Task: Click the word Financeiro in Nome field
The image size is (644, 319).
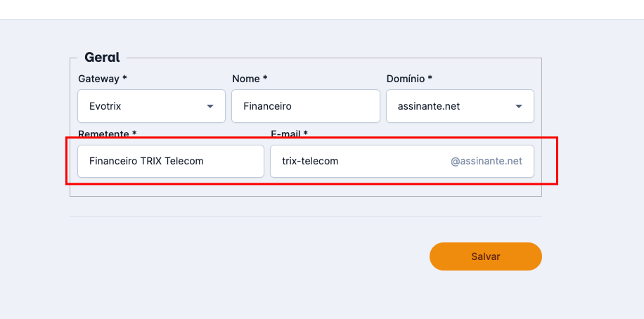Action: (x=267, y=107)
